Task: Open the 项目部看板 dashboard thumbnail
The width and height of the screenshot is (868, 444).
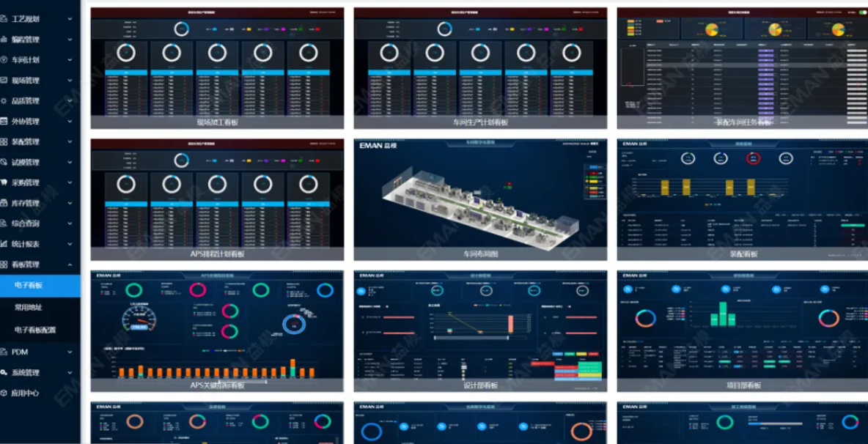Action: click(743, 331)
